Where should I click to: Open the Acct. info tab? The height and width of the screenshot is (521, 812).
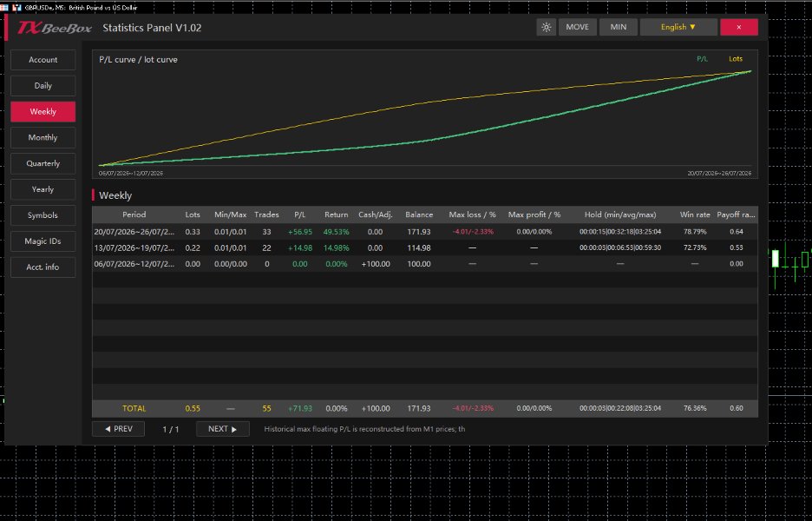43,267
